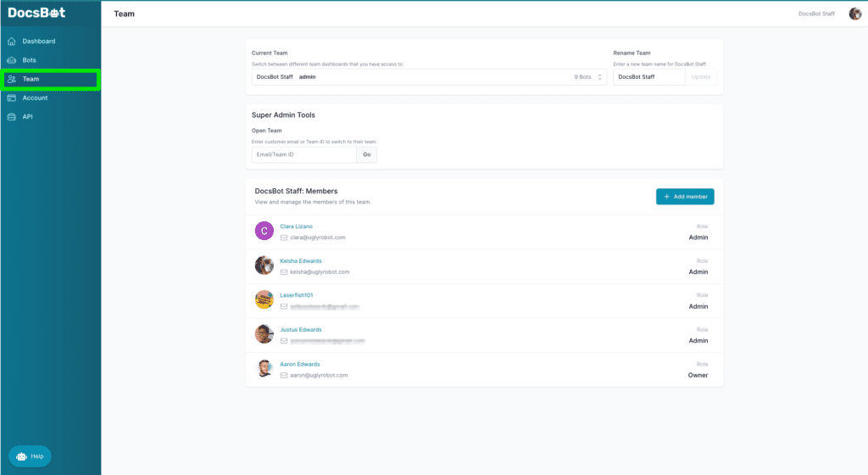Screen dimensions: 868x475
Task: Click the Email/Team ID input field
Action: click(x=303, y=154)
